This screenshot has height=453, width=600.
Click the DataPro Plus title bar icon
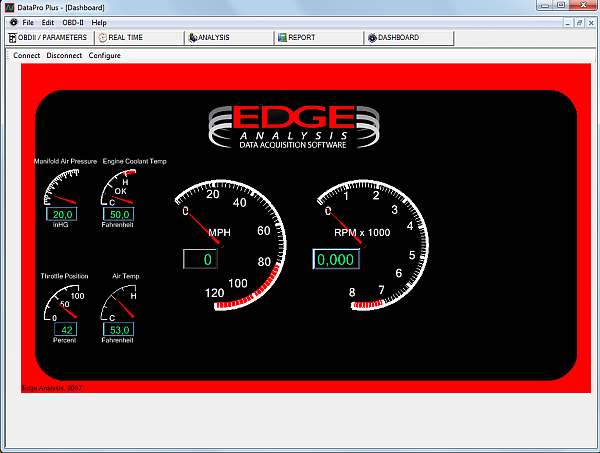coord(10,7)
